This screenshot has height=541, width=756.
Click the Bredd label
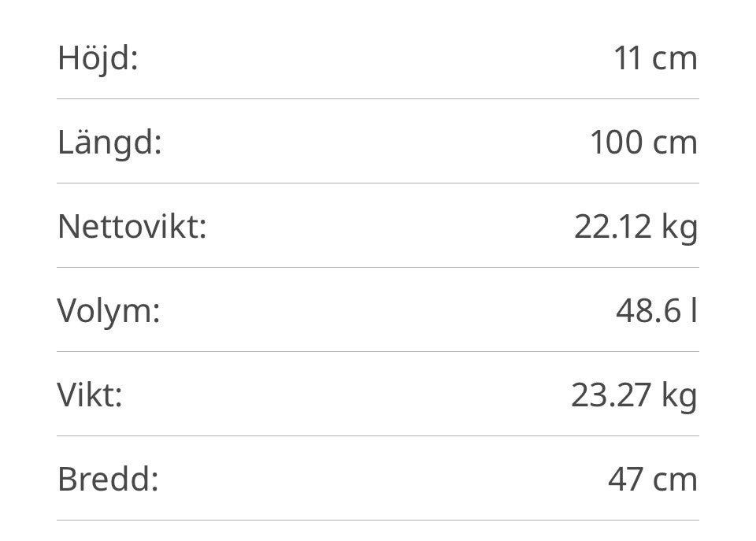[108, 480]
